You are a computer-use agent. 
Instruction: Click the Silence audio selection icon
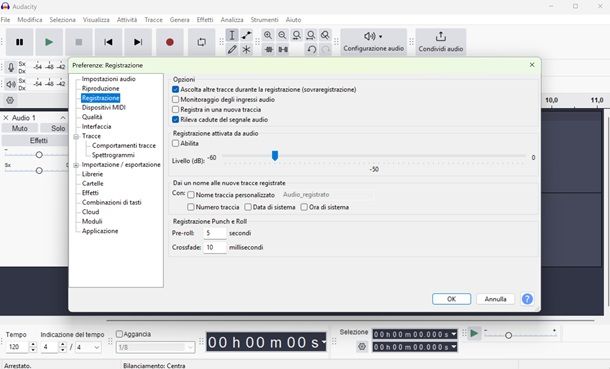(x=283, y=49)
